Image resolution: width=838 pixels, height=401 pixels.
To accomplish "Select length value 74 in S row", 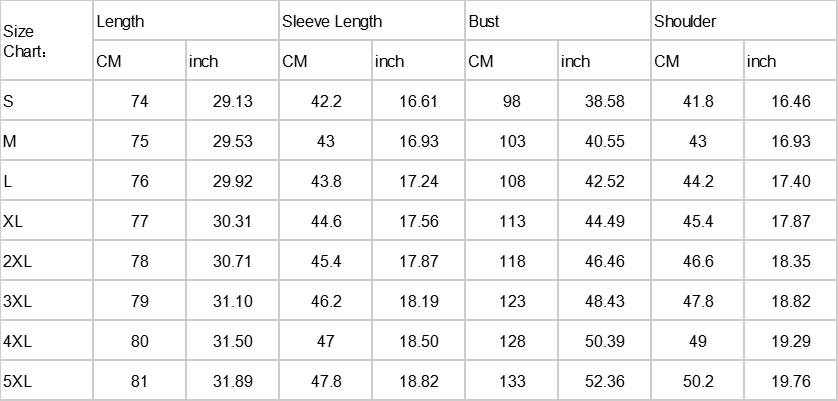I will [139, 101].
